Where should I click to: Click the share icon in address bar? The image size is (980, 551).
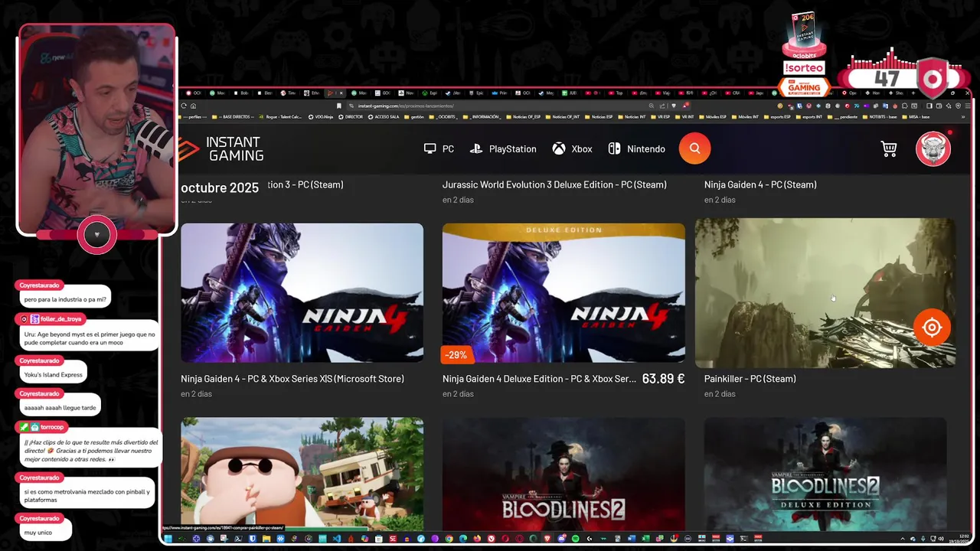tap(661, 106)
